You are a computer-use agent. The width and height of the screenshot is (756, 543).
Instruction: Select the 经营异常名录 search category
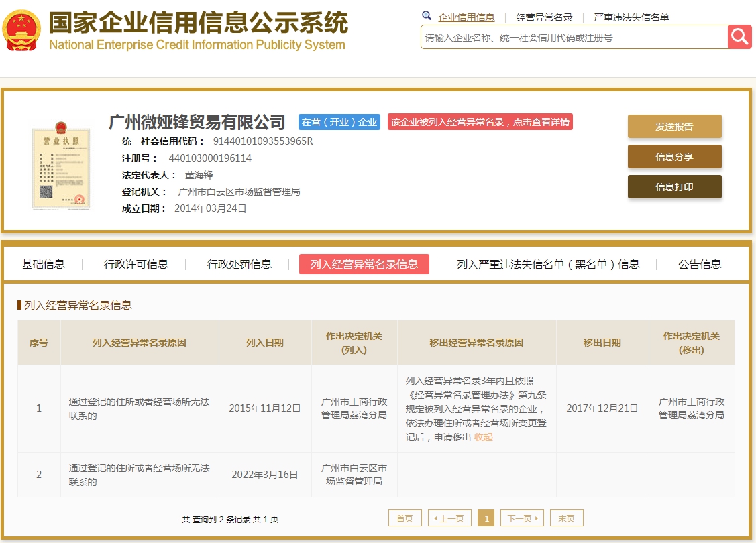pyautogui.click(x=544, y=18)
